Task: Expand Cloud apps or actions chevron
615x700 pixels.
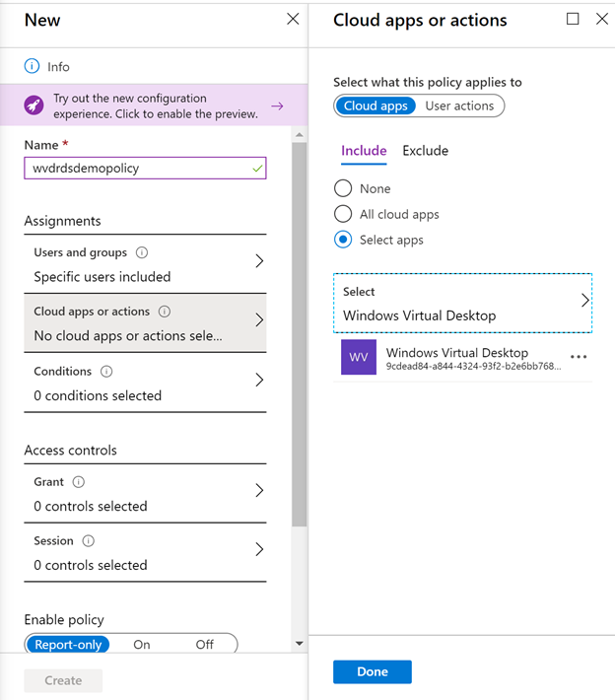Action: pyautogui.click(x=259, y=320)
